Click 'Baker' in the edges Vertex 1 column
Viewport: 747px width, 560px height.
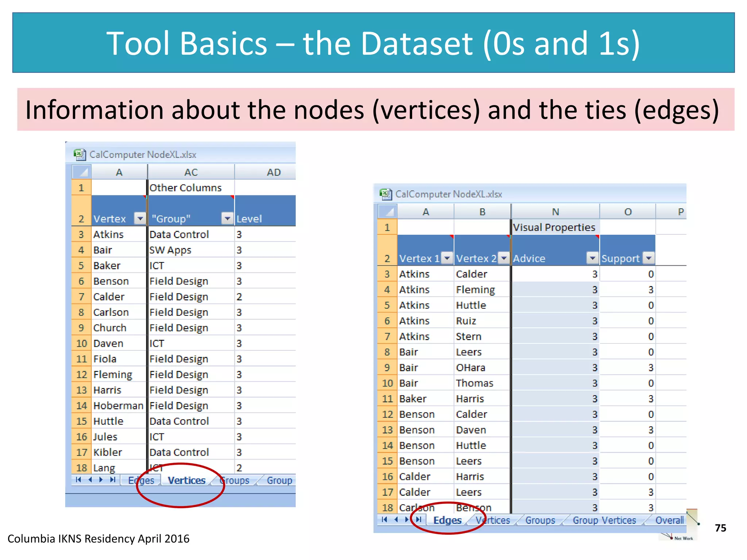(x=425, y=399)
